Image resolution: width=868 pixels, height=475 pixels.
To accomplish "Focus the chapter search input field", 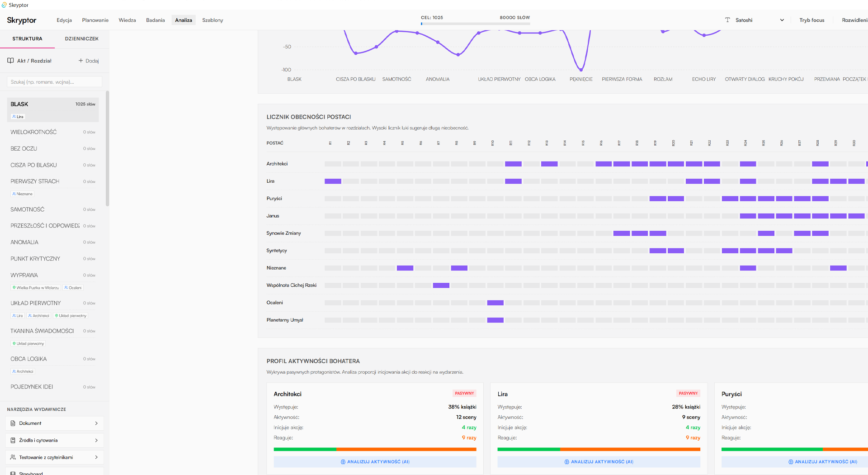I will 55,82.
